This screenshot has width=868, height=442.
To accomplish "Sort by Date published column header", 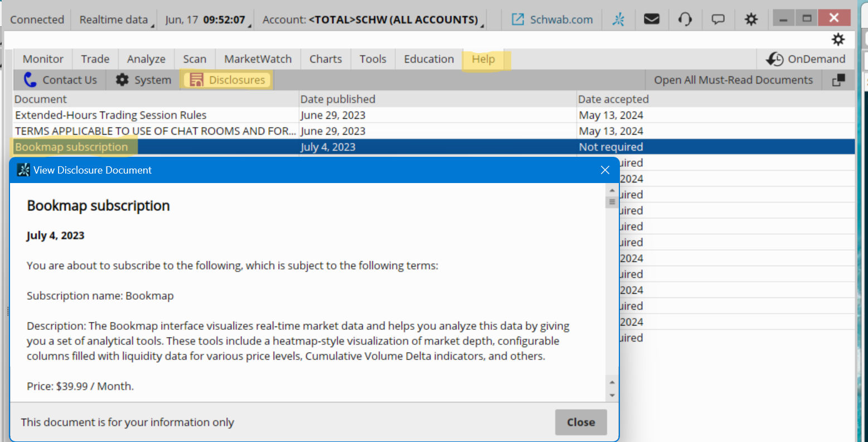I will (x=438, y=99).
